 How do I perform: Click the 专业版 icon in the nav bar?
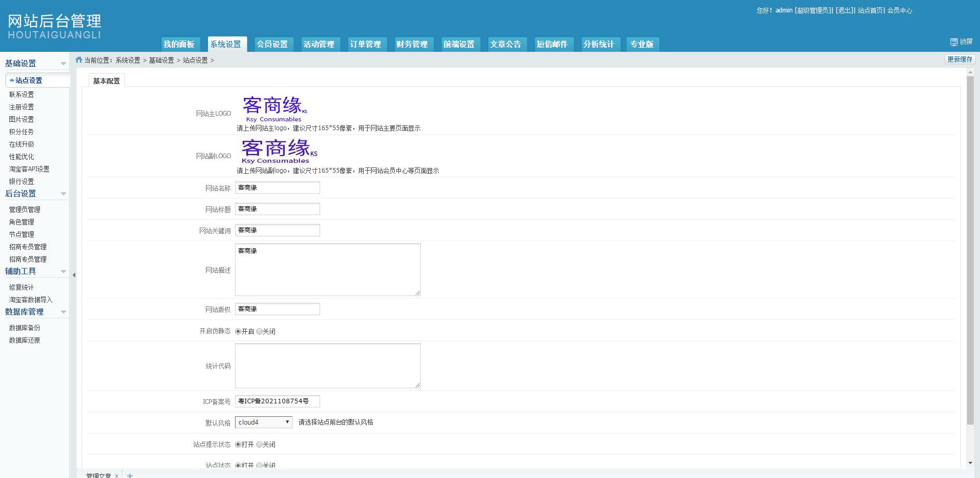click(x=642, y=44)
